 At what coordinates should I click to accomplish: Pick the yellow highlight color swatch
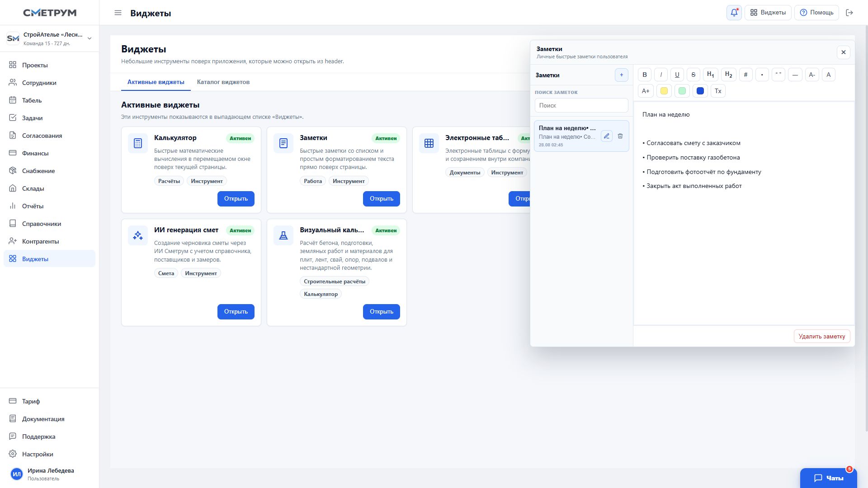click(664, 91)
